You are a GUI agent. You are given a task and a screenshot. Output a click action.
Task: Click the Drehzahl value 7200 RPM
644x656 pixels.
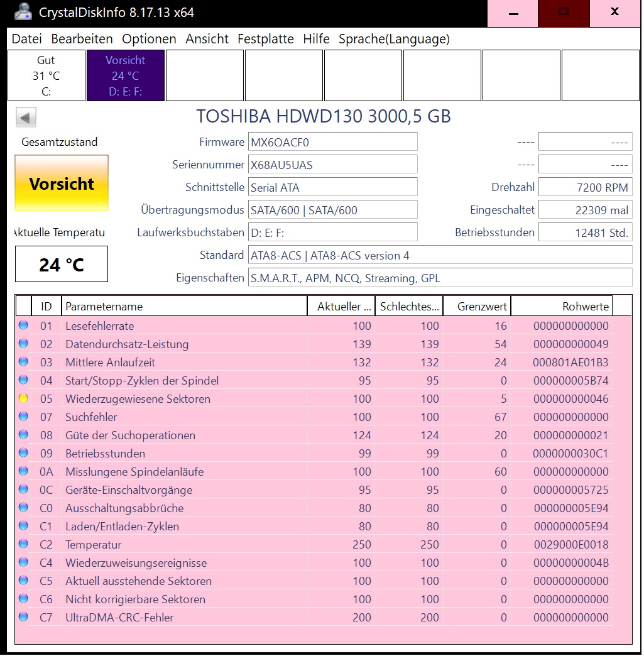pos(585,187)
